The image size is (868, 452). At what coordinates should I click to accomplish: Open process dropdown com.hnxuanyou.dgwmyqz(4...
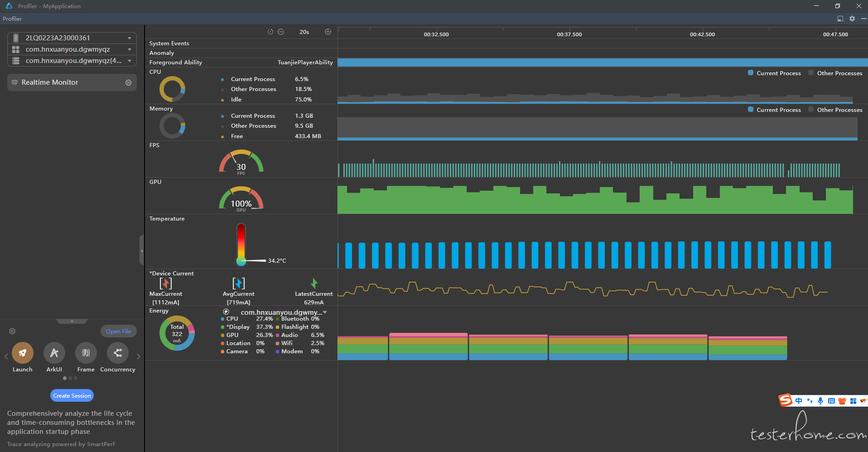coord(72,60)
